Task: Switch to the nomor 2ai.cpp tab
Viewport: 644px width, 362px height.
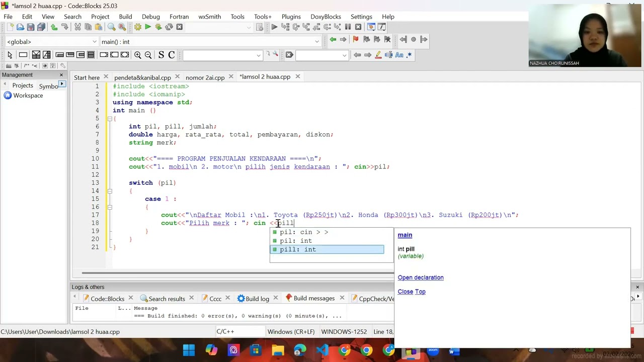Action: pos(205,77)
